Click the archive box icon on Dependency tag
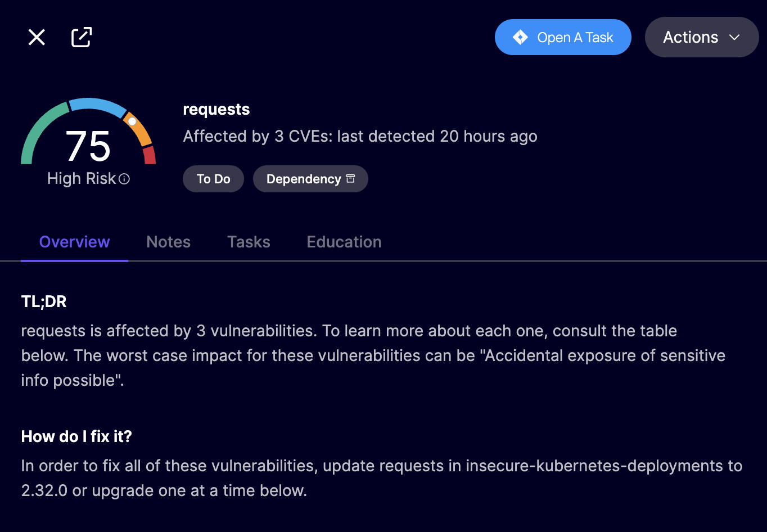767x532 pixels. 351,179
